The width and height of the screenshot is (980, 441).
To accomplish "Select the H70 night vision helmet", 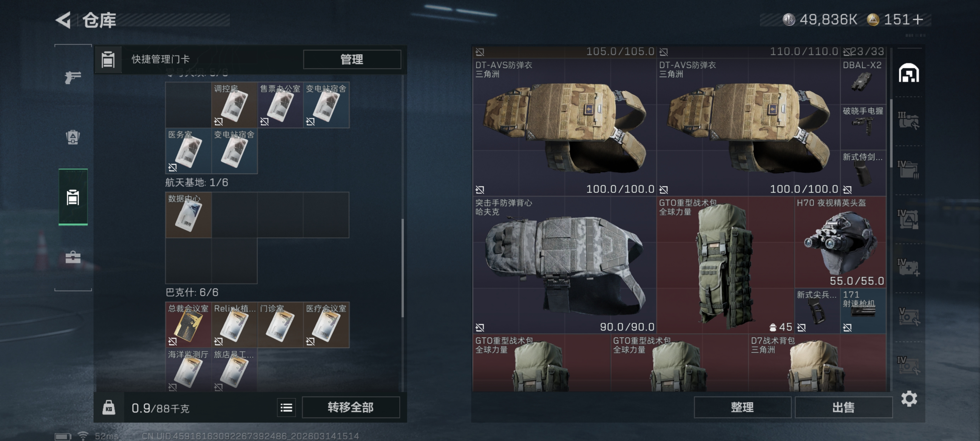I will pos(840,242).
